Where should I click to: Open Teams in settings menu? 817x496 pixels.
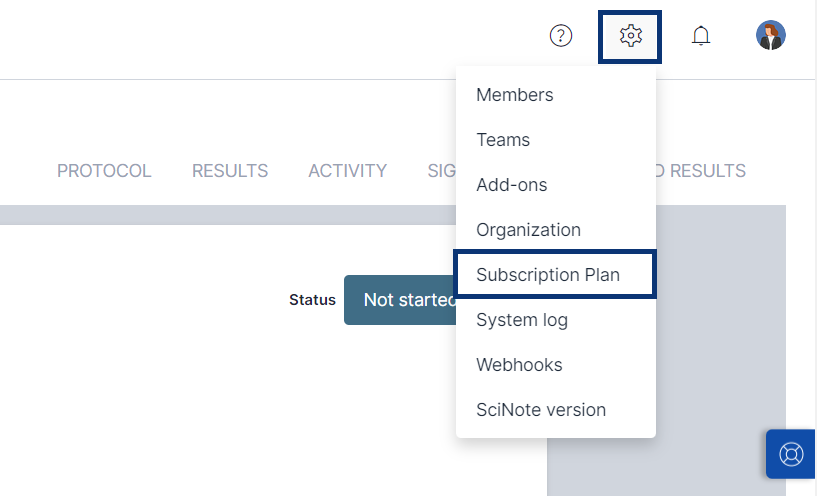point(503,140)
